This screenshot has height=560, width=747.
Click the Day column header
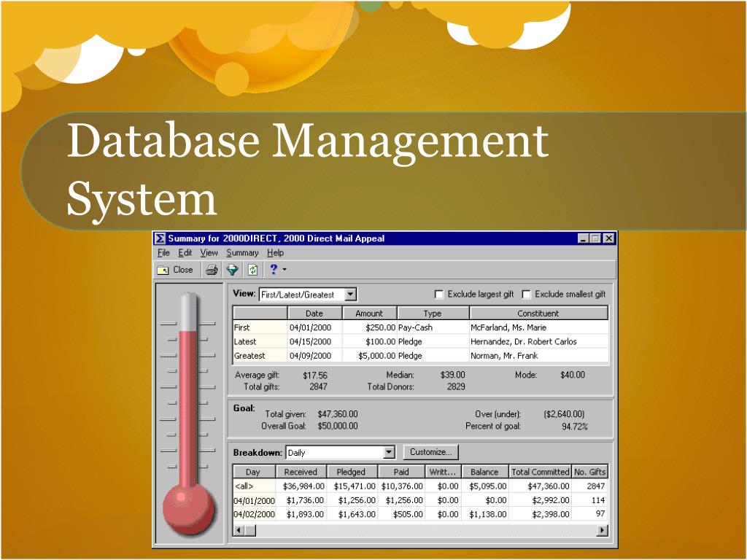tap(253, 472)
